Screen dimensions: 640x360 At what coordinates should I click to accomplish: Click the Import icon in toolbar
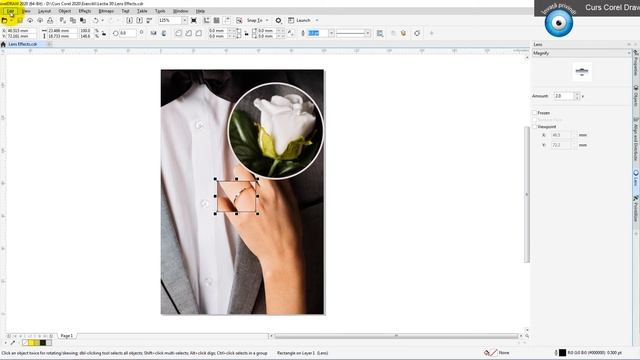[129, 20]
